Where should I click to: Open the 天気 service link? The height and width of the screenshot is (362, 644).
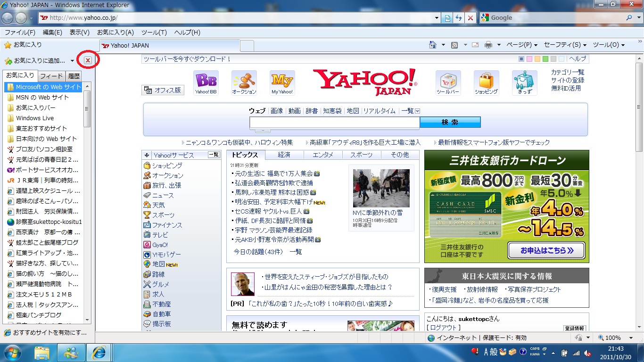158,205
